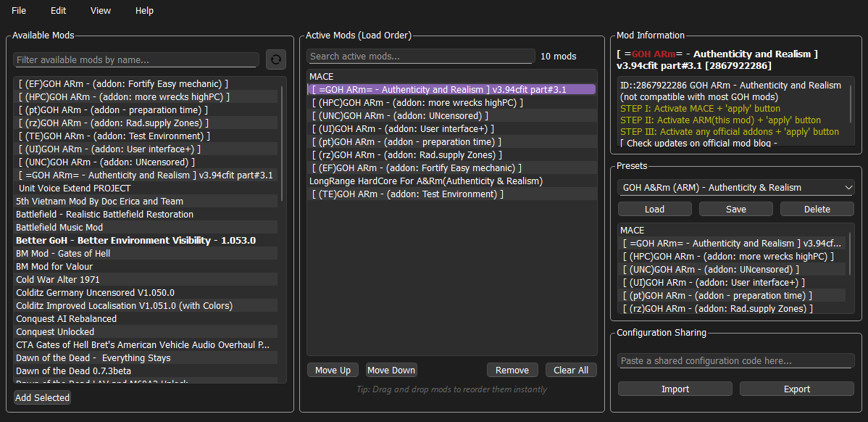This screenshot has height=422, width=868.
Task: Open the Presets dropdown selector
Action: point(735,188)
